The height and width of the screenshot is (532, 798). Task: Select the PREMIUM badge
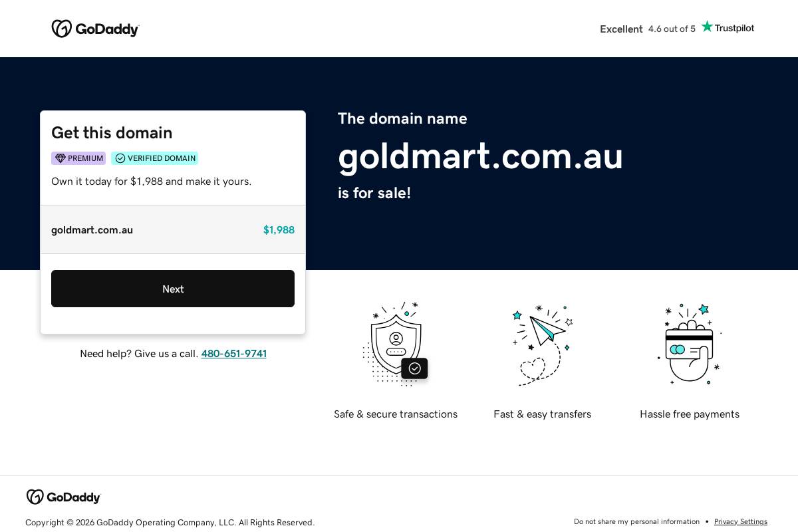pos(78,158)
